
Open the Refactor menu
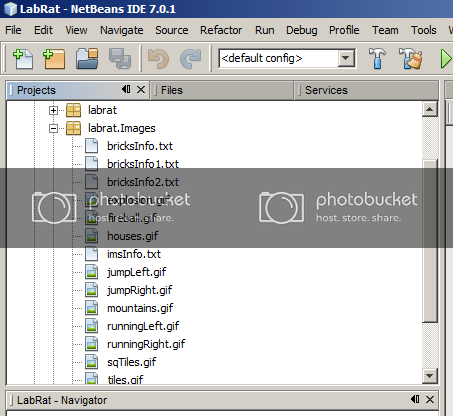[221, 30]
